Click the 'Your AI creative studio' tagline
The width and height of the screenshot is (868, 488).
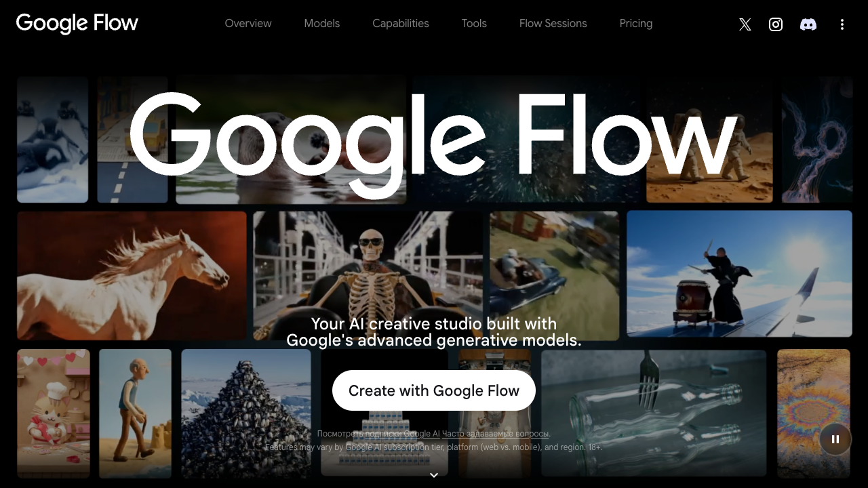tap(434, 332)
